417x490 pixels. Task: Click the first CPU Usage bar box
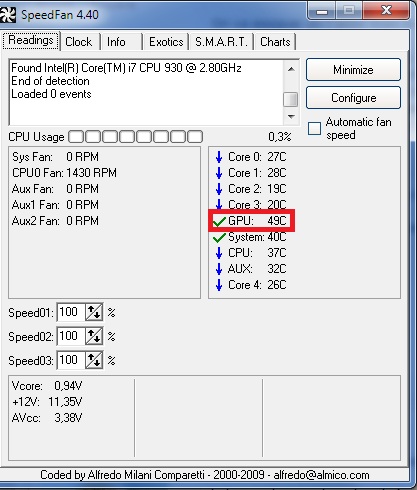[76, 137]
